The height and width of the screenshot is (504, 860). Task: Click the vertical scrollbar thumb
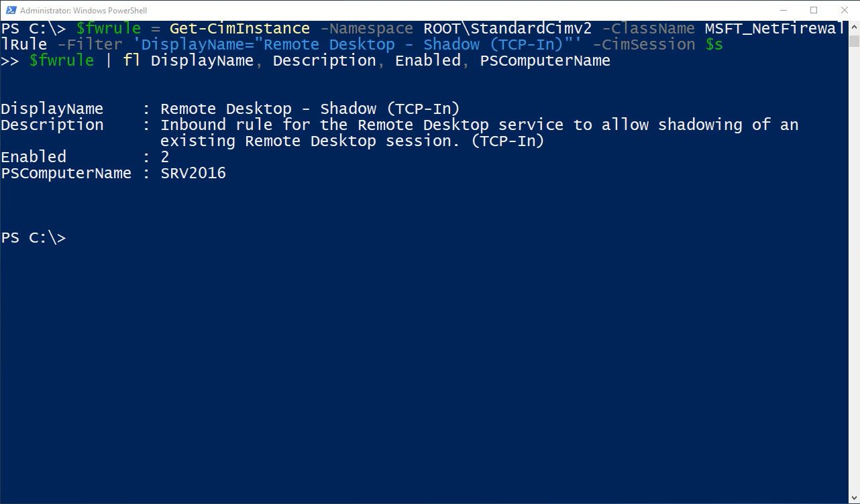click(x=854, y=42)
